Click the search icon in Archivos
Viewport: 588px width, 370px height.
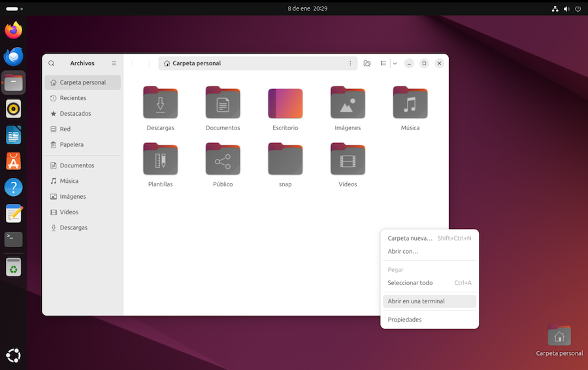pos(52,63)
